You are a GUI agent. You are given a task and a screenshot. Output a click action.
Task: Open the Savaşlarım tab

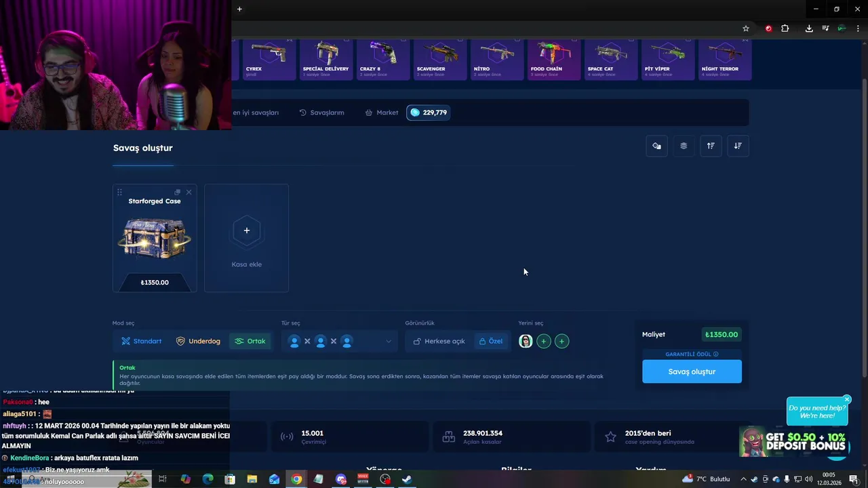[321, 113]
